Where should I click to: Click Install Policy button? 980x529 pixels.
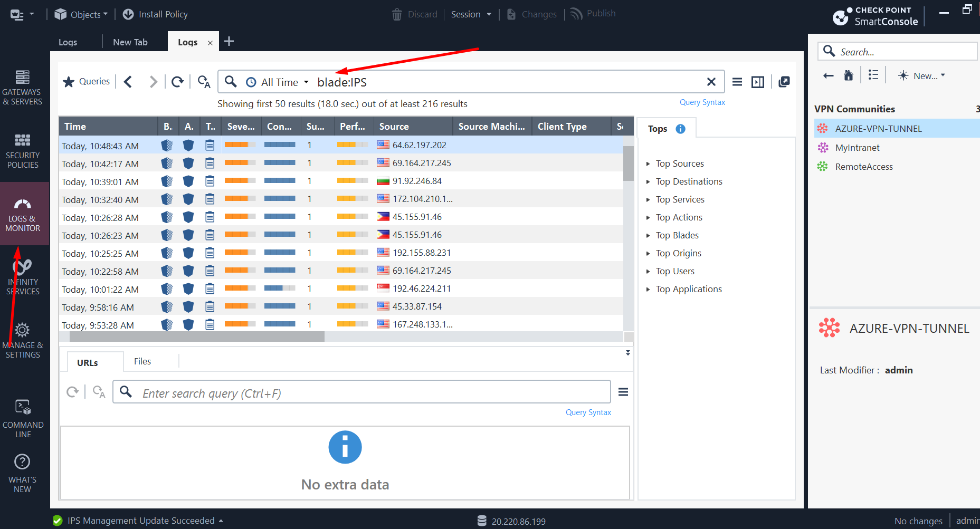(x=156, y=14)
